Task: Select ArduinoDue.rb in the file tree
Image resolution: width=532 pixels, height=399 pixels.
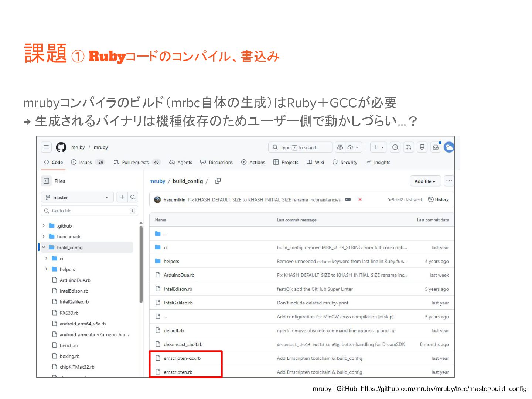Action: click(75, 280)
